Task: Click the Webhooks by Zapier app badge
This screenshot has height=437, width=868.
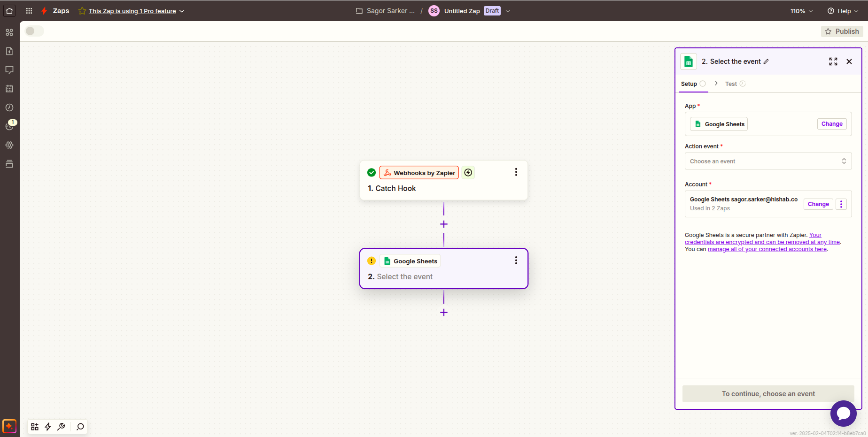Action: (x=419, y=173)
